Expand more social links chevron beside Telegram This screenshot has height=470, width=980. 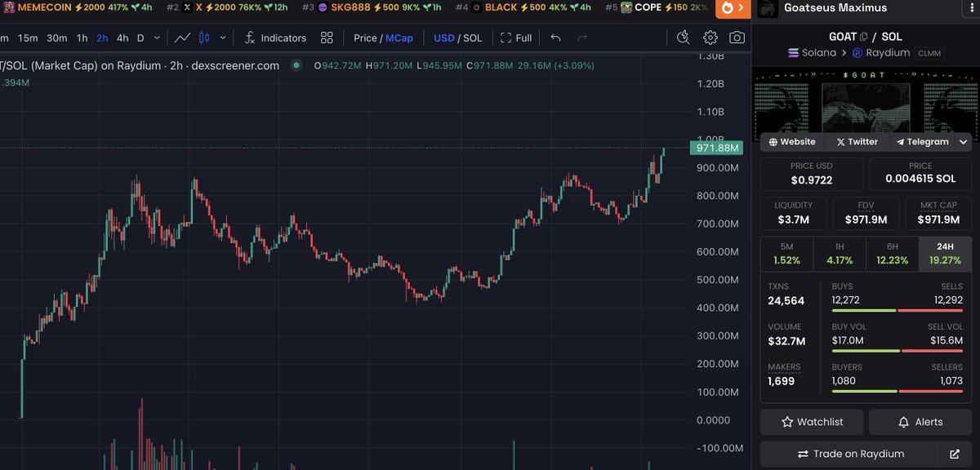964,142
